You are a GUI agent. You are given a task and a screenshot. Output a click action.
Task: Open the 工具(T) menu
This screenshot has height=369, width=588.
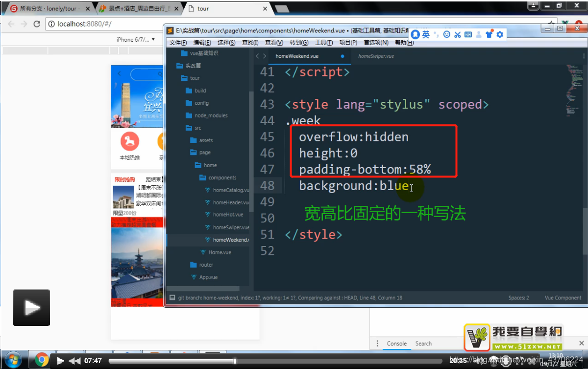pyautogui.click(x=324, y=43)
